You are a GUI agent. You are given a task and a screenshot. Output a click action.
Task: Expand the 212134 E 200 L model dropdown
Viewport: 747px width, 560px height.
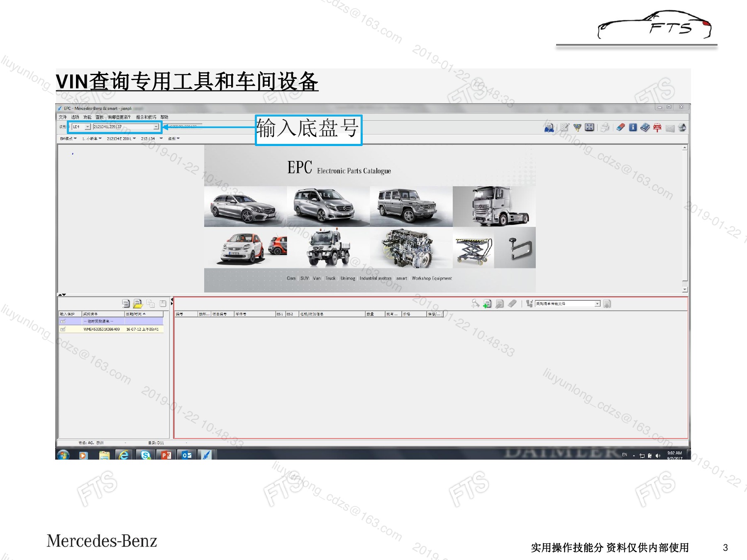pos(121,139)
